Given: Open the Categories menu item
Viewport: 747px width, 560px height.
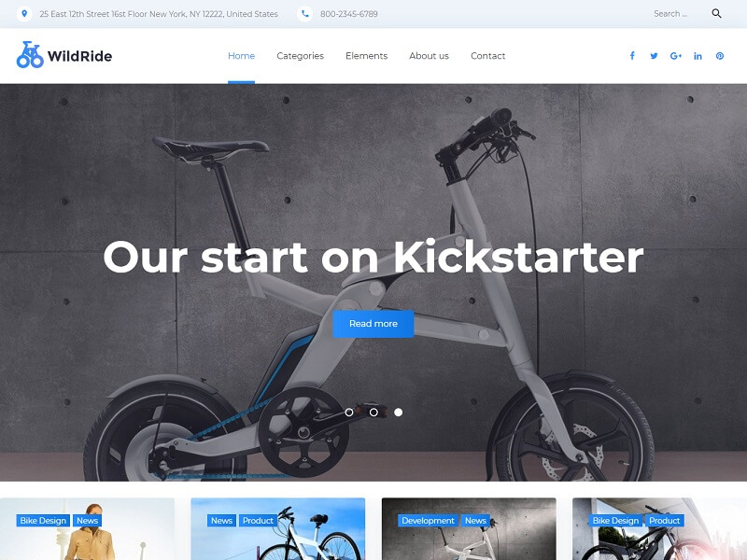Looking at the screenshot, I should click(300, 56).
